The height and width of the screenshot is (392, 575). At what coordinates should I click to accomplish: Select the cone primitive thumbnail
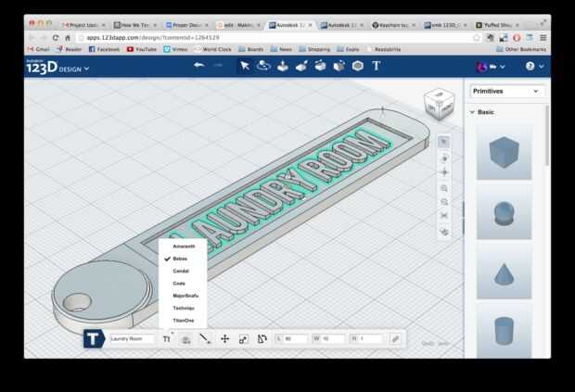(505, 272)
